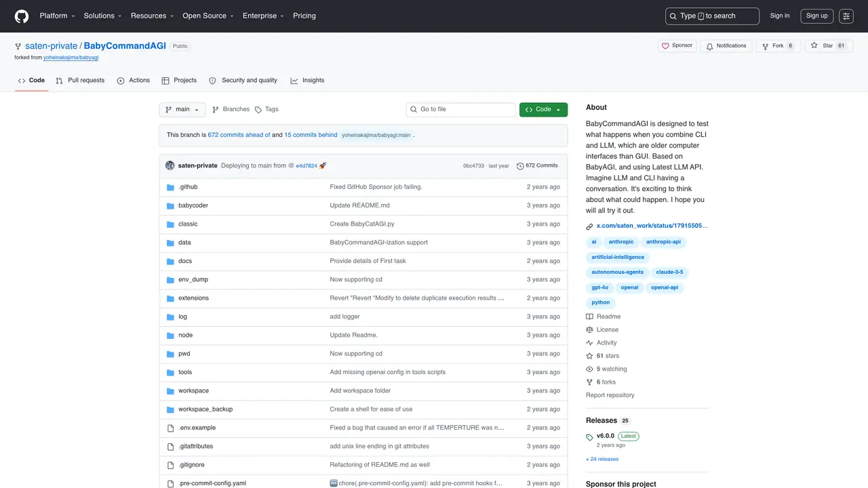Click file icon next to .env.example
The width and height of the screenshot is (868, 488).
pos(171,428)
